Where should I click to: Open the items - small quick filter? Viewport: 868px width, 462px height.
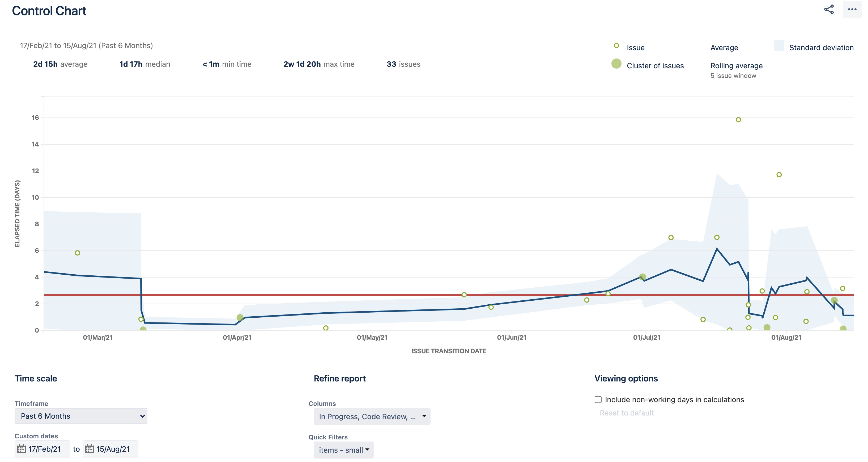(x=343, y=450)
